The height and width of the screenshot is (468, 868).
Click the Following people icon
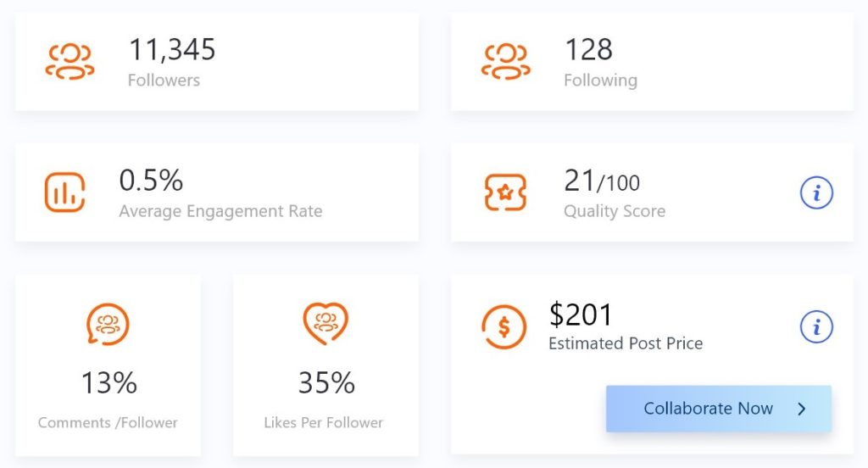point(506,62)
